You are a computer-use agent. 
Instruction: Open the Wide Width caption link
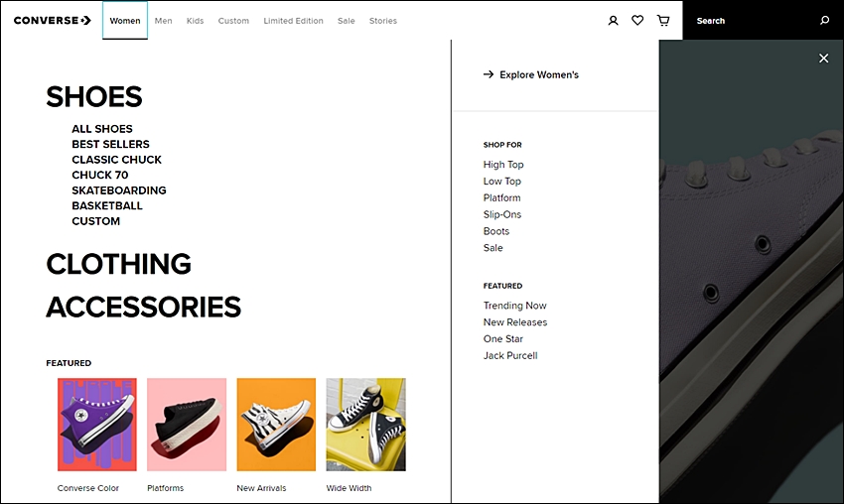coord(349,488)
